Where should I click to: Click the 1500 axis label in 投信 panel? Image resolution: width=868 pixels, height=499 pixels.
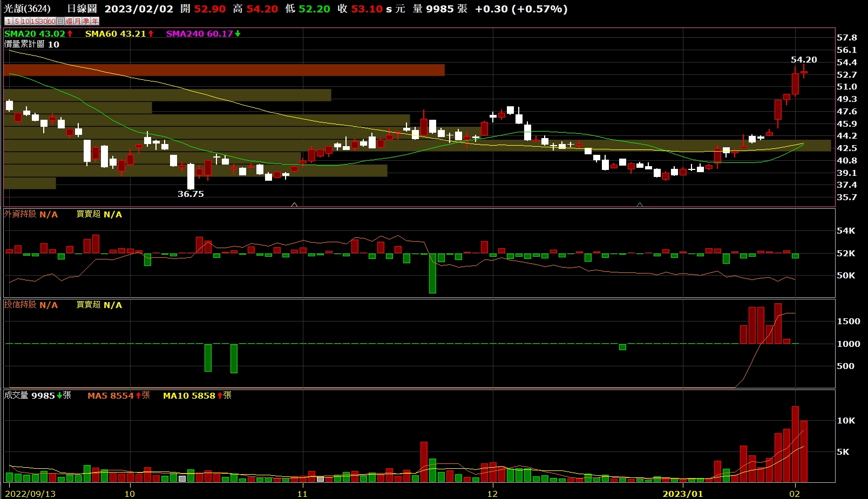coord(849,322)
